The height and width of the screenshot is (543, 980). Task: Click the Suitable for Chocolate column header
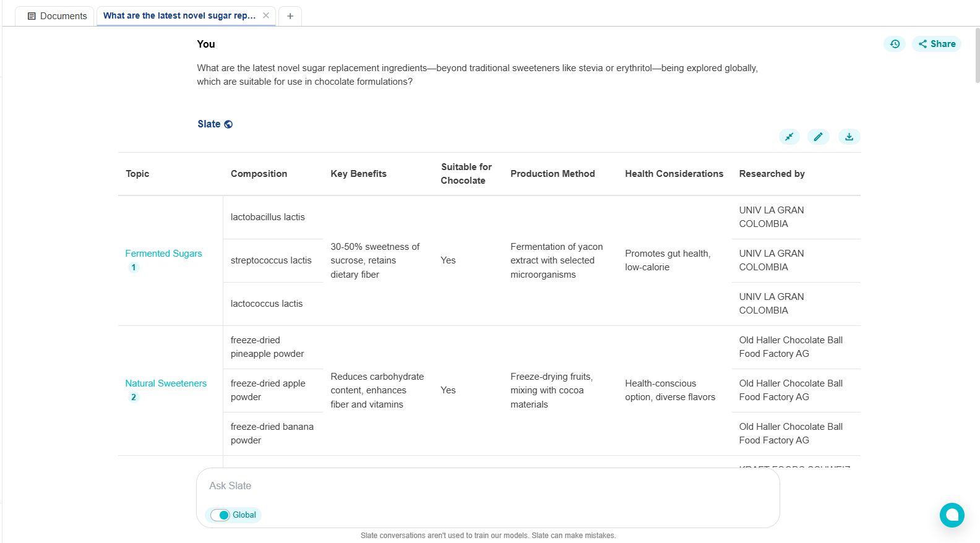(466, 174)
